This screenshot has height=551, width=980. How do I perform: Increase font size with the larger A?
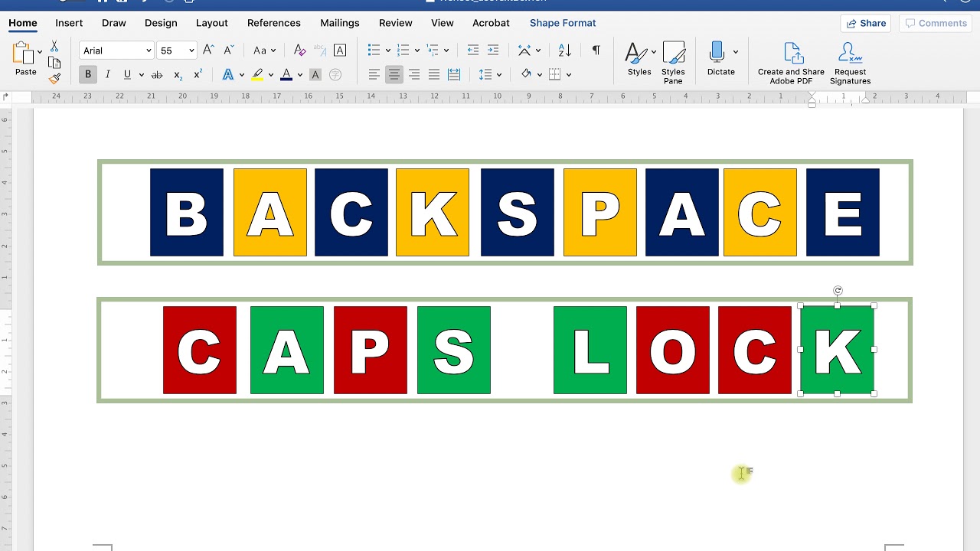pos(208,51)
